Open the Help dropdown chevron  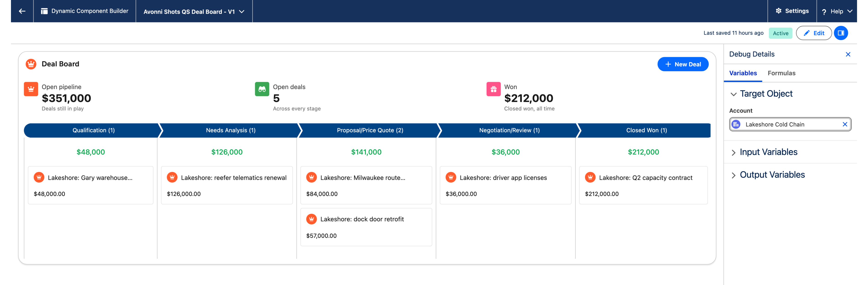click(850, 11)
